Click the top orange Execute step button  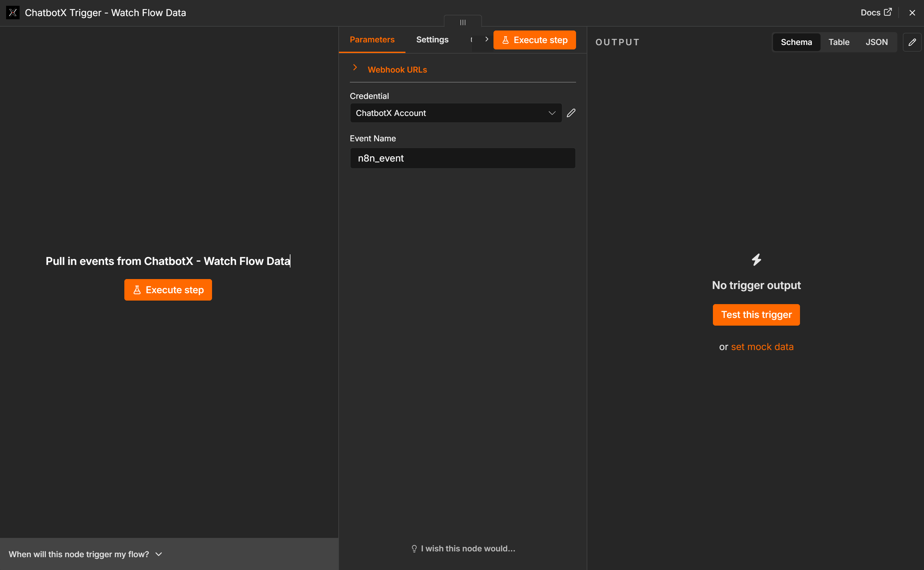pyautogui.click(x=534, y=40)
